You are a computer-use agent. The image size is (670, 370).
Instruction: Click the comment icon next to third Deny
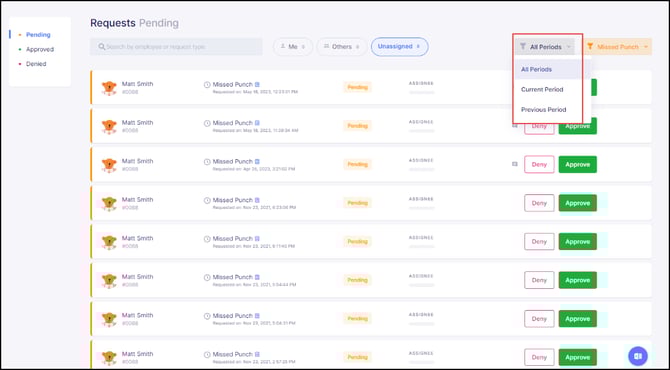click(x=515, y=164)
